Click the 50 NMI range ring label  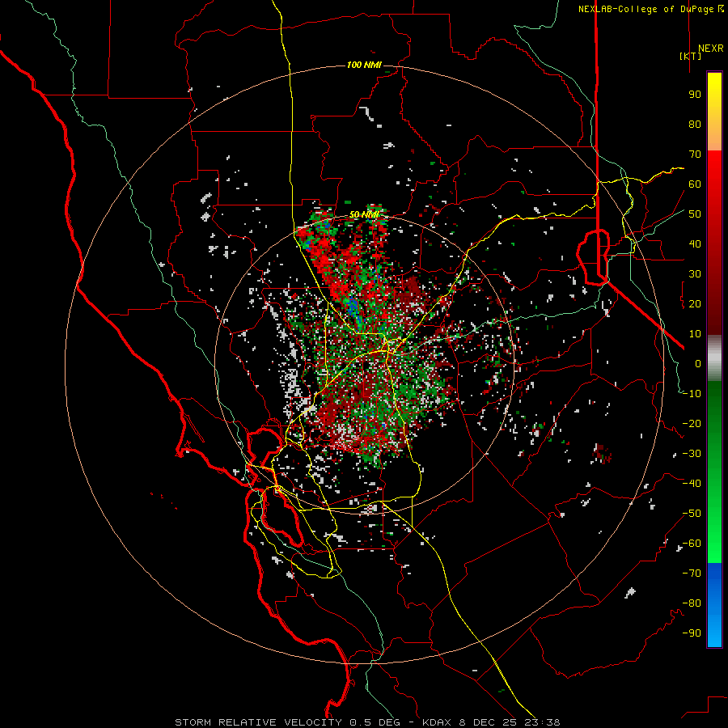pyautogui.click(x=364, y=214)
